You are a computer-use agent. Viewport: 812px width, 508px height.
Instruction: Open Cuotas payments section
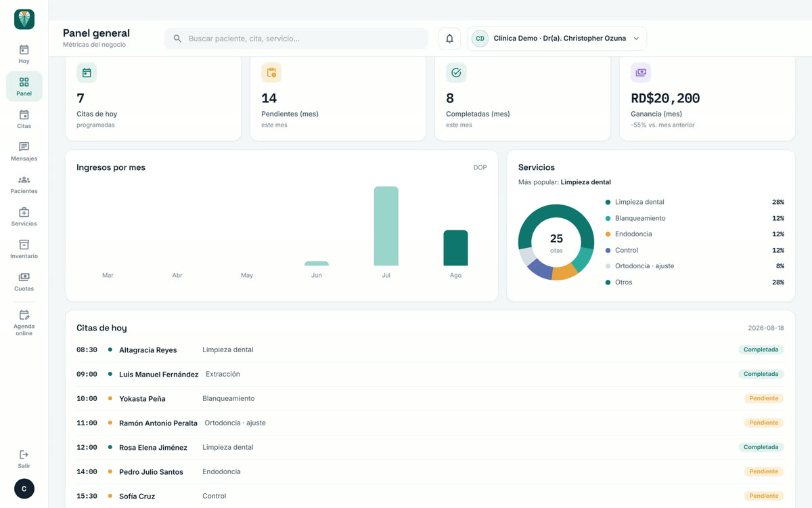click(x=24, y=282)
